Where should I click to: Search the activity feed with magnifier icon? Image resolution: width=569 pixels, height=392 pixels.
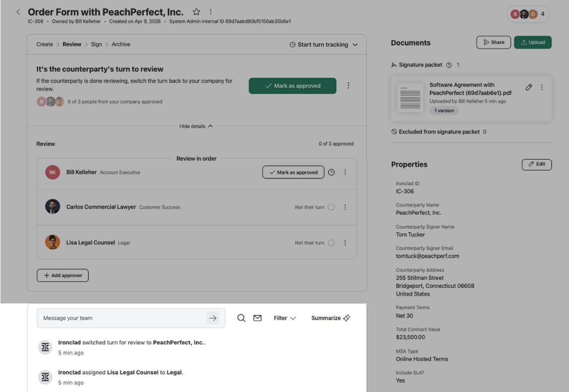[x=241, y=318]
